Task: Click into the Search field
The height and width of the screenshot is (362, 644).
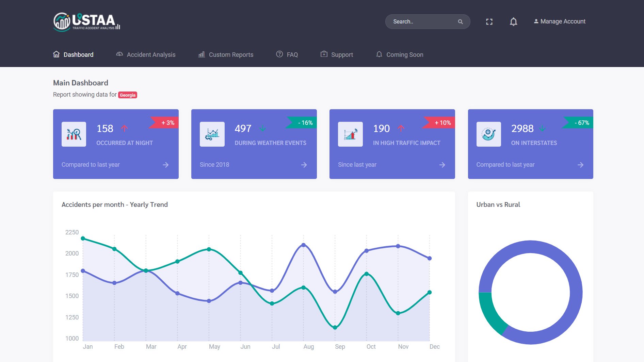Action: 422,21
